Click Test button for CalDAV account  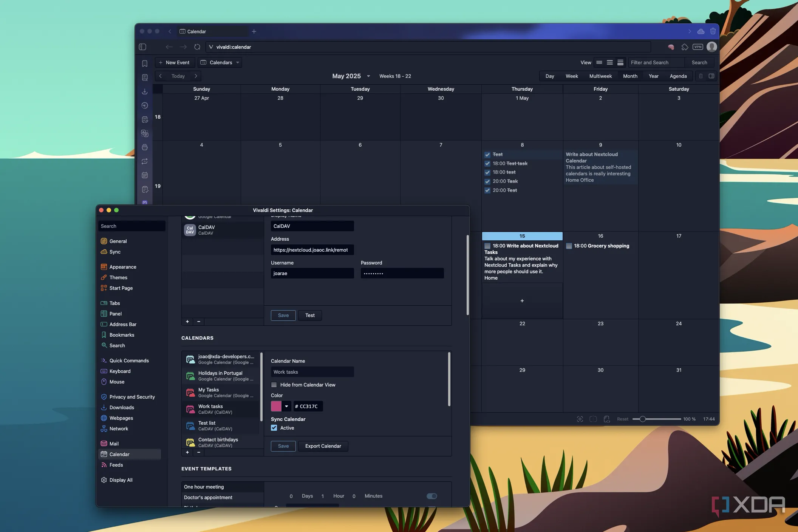click(310, 315)
